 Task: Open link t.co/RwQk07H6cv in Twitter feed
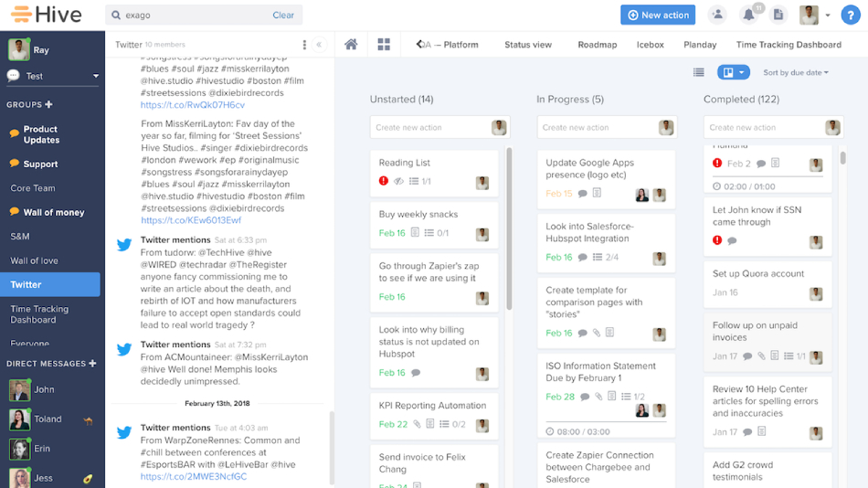193,105
